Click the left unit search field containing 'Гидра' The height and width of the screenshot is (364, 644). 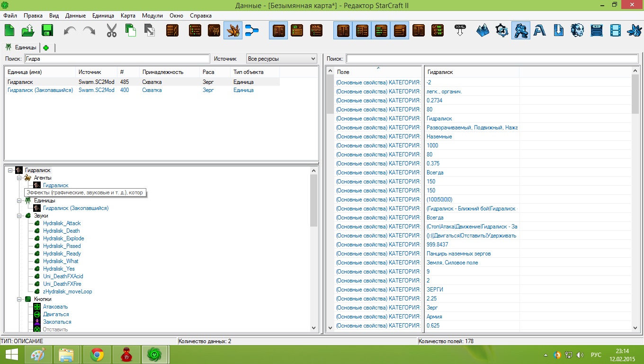pyautogui.click(x=117, y=59)
